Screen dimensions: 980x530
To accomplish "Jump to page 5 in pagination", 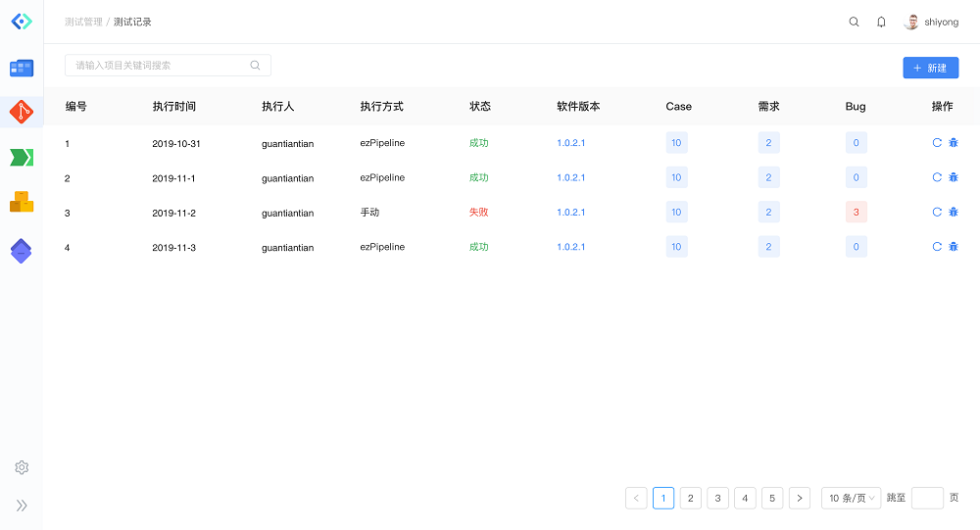I will [x=772, y=498].
